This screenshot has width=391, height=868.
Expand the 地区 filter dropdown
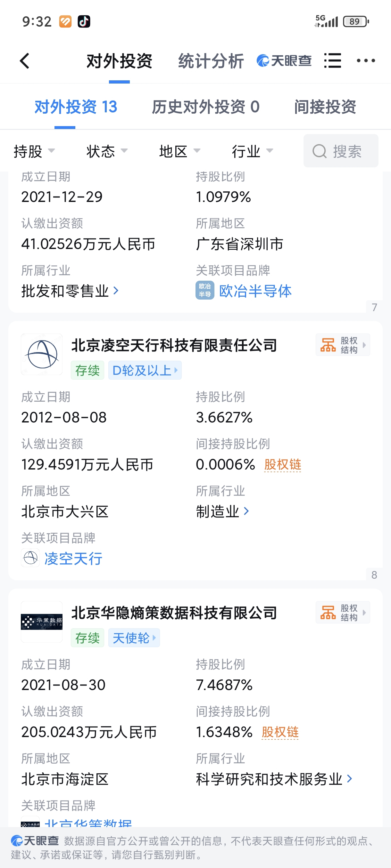pos(180,151)
